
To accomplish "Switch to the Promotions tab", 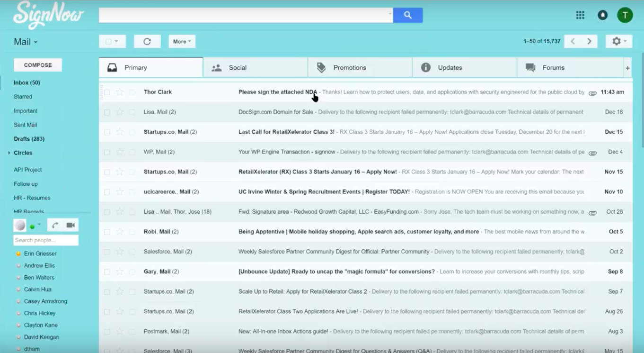I will [350, 68].
